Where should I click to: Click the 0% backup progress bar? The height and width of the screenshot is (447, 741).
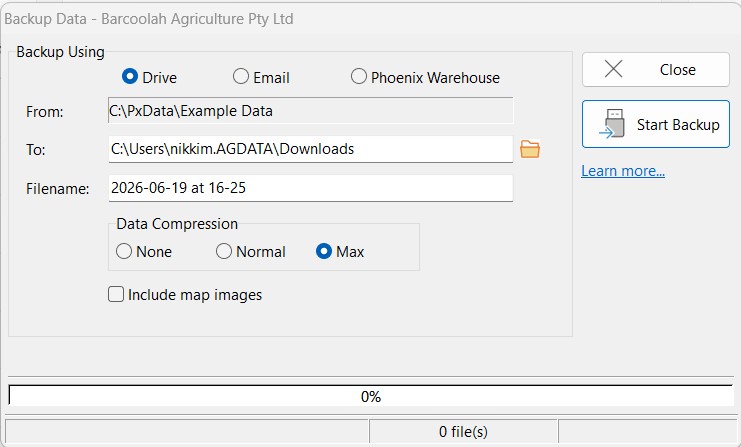pyautogui.click(x=370, y=396)
